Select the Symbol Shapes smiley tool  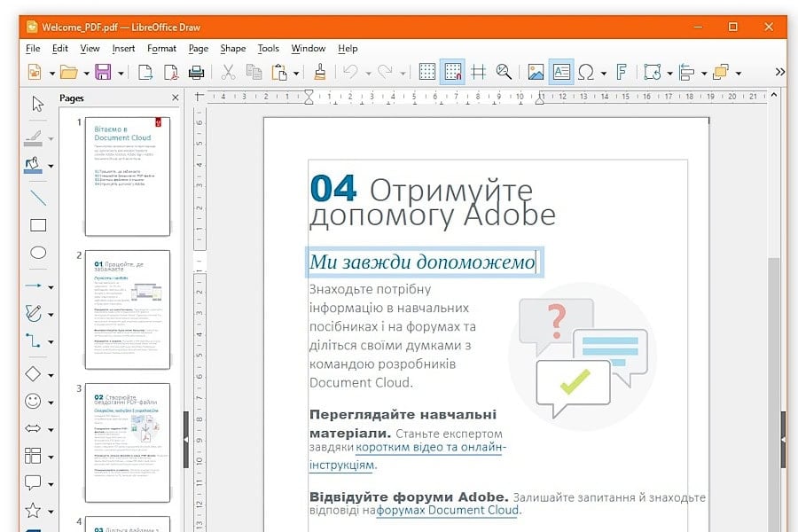pos(33,401)
